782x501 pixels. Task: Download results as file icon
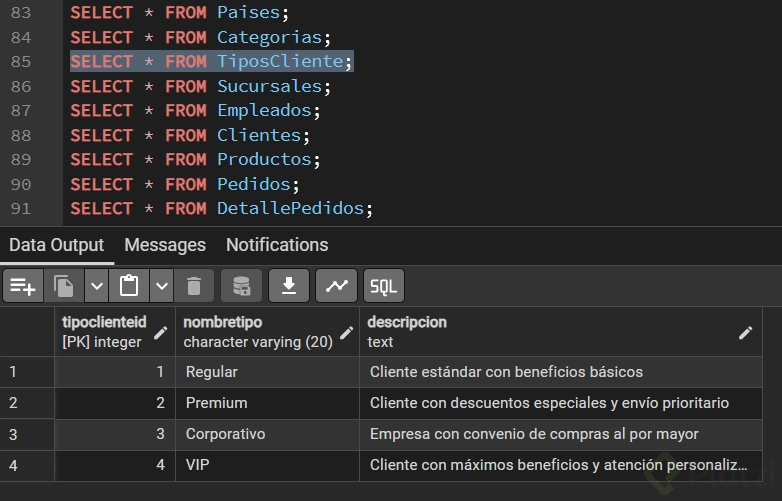tap(289, 286)
